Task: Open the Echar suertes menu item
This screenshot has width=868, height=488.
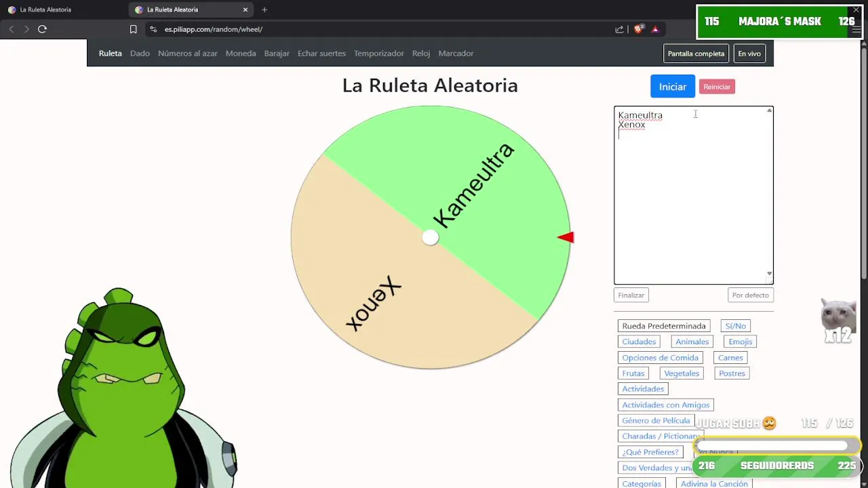Action: (x=321, y=54)
